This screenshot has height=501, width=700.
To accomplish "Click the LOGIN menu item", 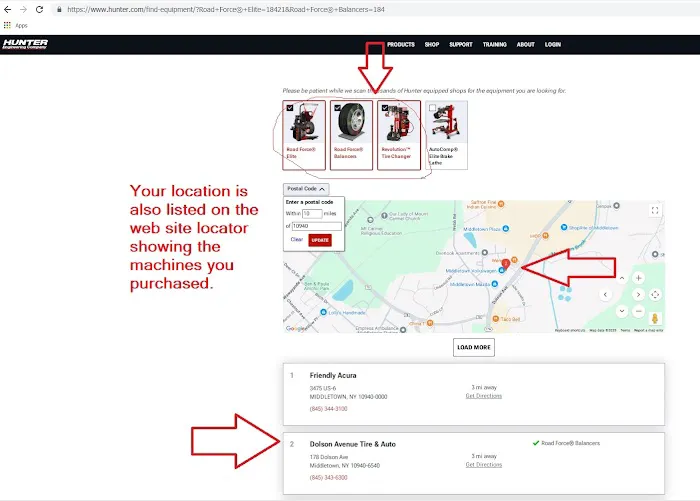I will [x=553, y=45].
